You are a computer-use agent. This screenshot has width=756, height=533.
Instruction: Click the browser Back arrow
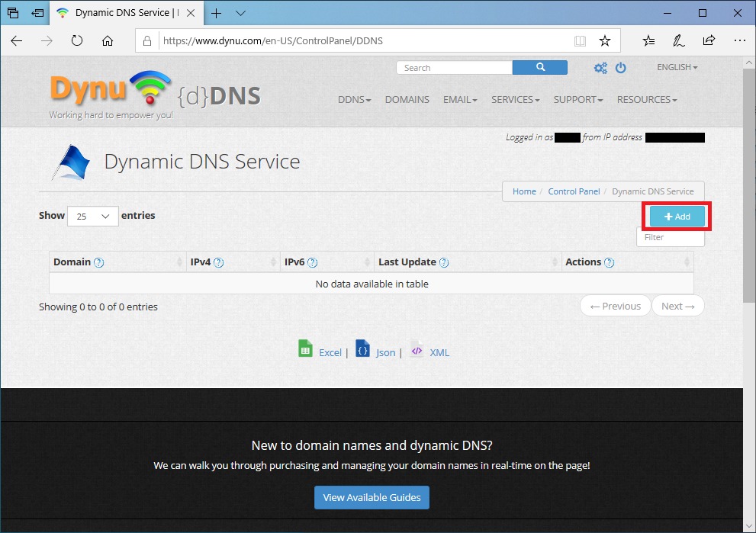pos(16,41)
